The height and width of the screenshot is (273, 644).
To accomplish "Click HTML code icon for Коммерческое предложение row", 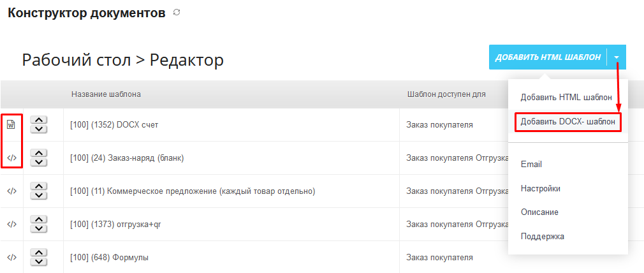I will coord(11,191).
